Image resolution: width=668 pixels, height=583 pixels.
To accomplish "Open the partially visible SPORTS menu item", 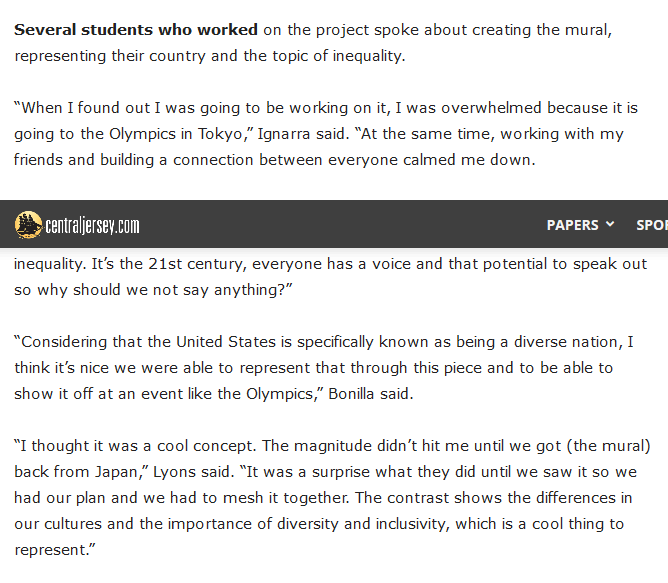I will (x=652, y=225).
